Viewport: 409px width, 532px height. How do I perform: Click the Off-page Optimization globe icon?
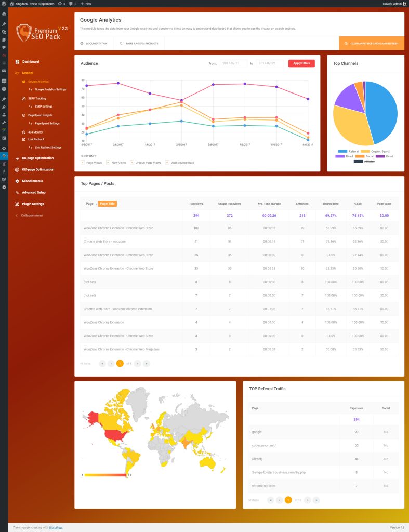pos(17,170)
